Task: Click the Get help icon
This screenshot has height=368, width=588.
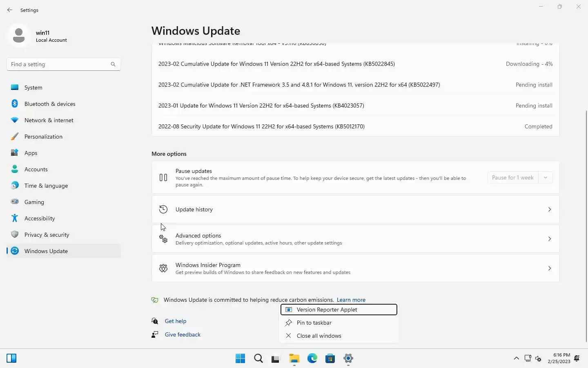Action: click(x=155, y=321)
